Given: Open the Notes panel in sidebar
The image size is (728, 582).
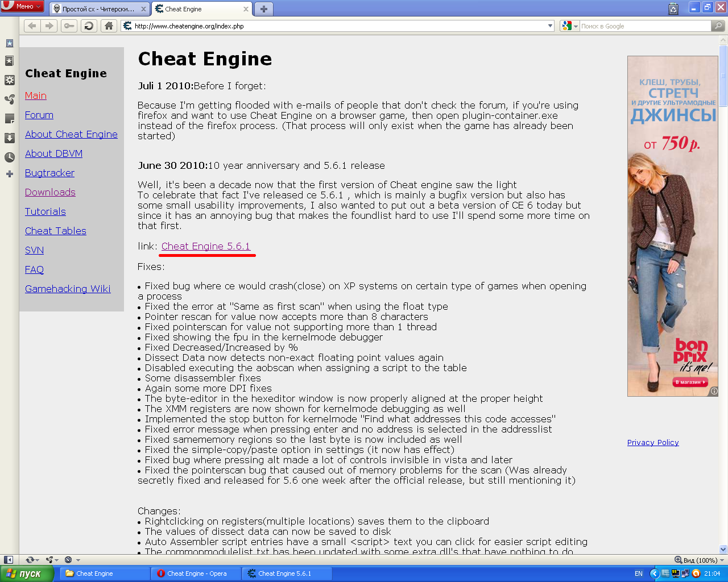Looking at the screenshot, I should [10, 118].
